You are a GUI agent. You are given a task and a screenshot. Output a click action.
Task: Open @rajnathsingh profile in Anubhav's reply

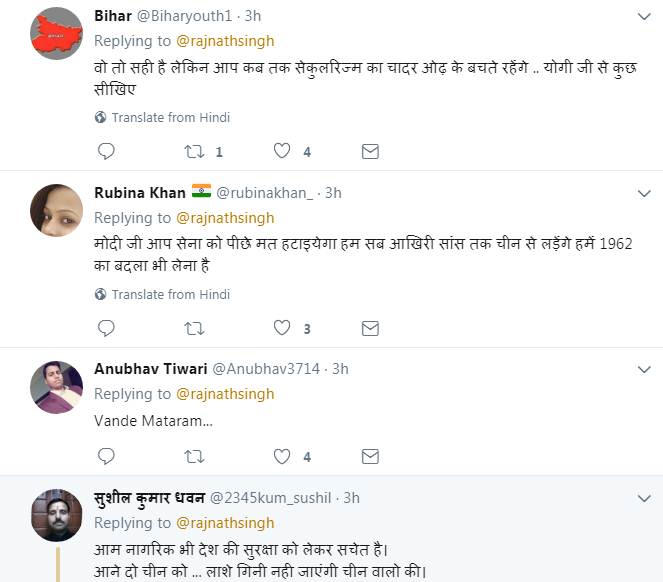click(225, 394)
